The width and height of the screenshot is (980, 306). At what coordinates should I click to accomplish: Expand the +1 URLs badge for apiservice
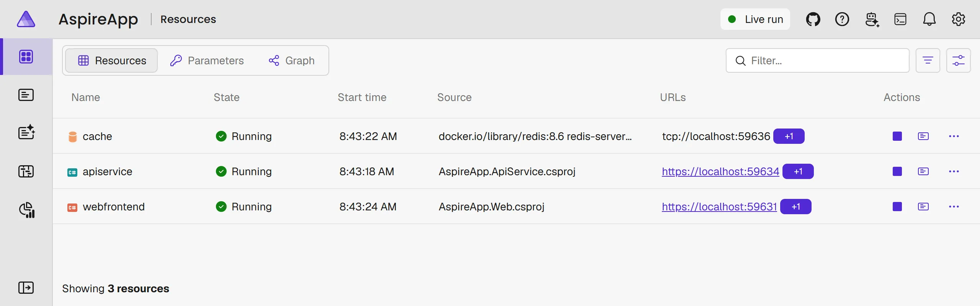tap(798, 171)
